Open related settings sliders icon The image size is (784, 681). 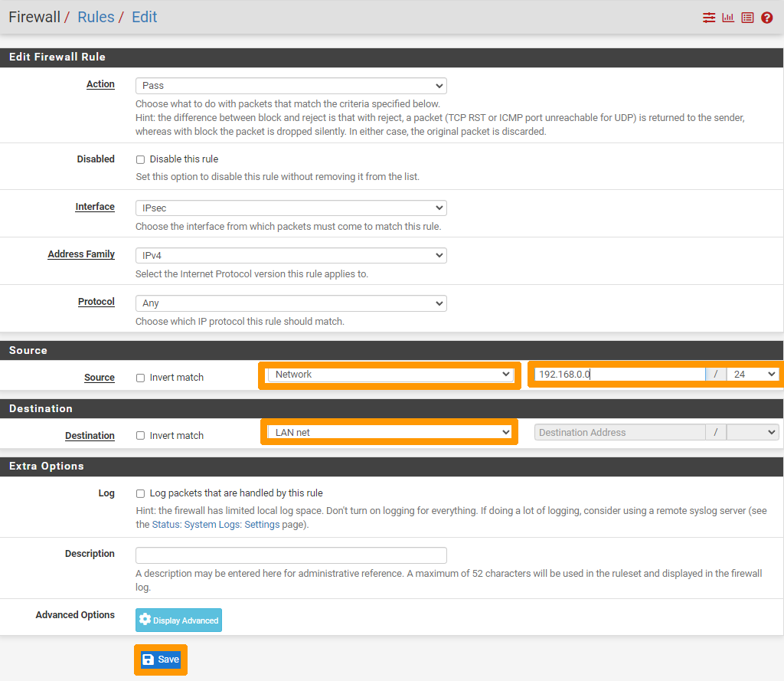point(709,18)
